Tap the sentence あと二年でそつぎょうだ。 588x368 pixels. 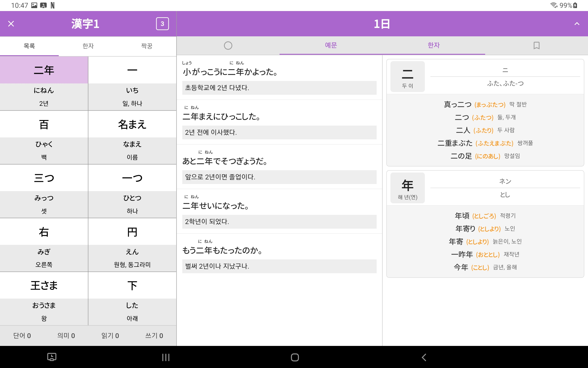point(225,161)
